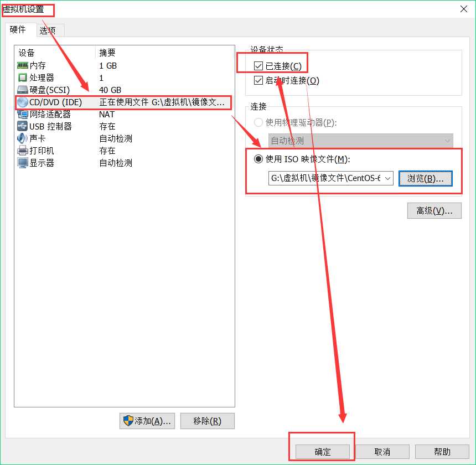The image size is (476, 465).
Task: Select the NAT network summary text
Action: click(x=107, y=115)
